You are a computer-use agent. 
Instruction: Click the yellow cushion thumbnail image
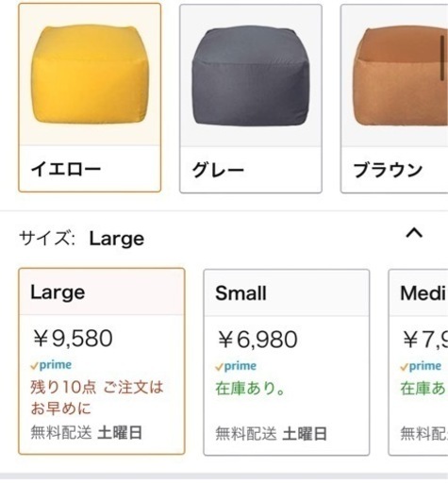point(90,75)
